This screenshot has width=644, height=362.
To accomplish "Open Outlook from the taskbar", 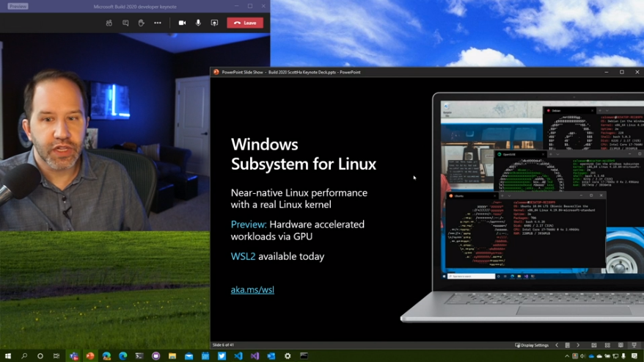I will pos(271,356).
